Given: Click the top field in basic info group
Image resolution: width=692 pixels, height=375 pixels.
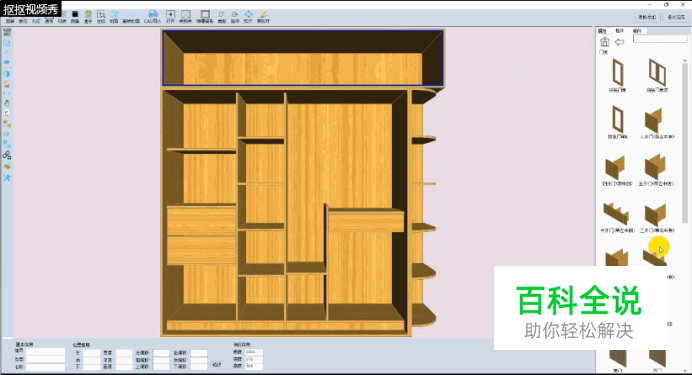Looking at the screenshot, I should (x=45, y=351).
